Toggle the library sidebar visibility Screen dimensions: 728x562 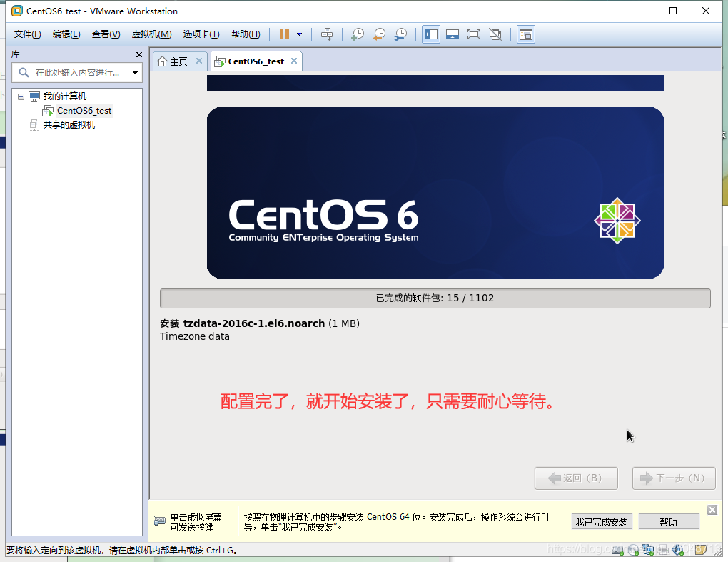tap(431, 34)
